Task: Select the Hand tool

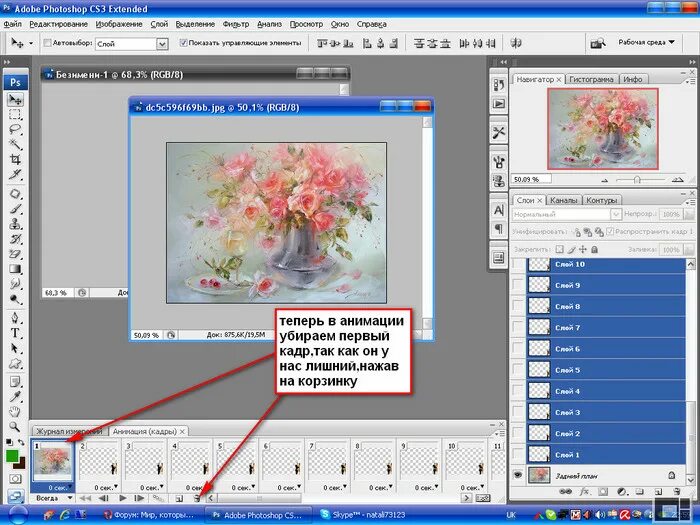Action: tap(16, 412)
